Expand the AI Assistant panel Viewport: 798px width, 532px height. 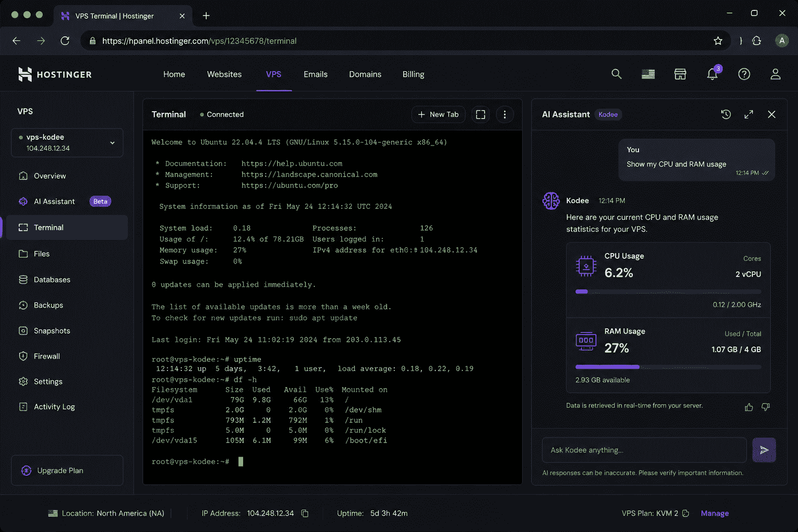tap(749, 114)
